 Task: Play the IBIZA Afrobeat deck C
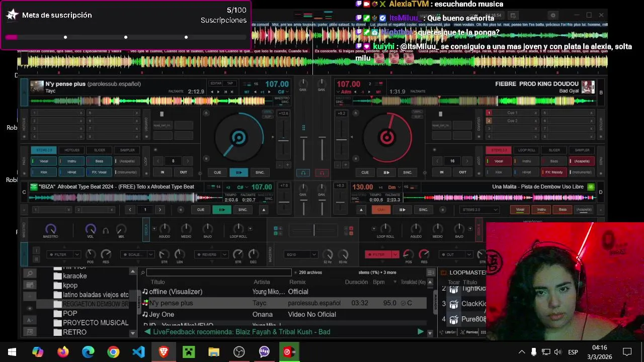click(x=221, y=210)
